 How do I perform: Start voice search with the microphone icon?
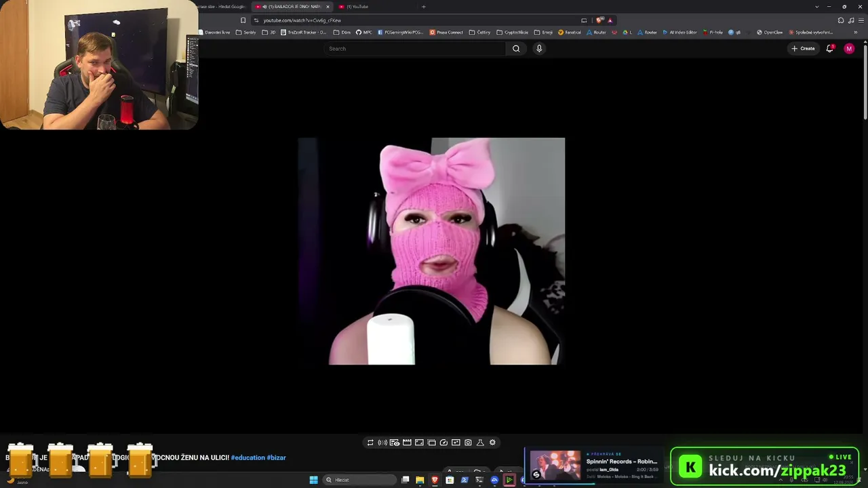click(x=539, y=49)
